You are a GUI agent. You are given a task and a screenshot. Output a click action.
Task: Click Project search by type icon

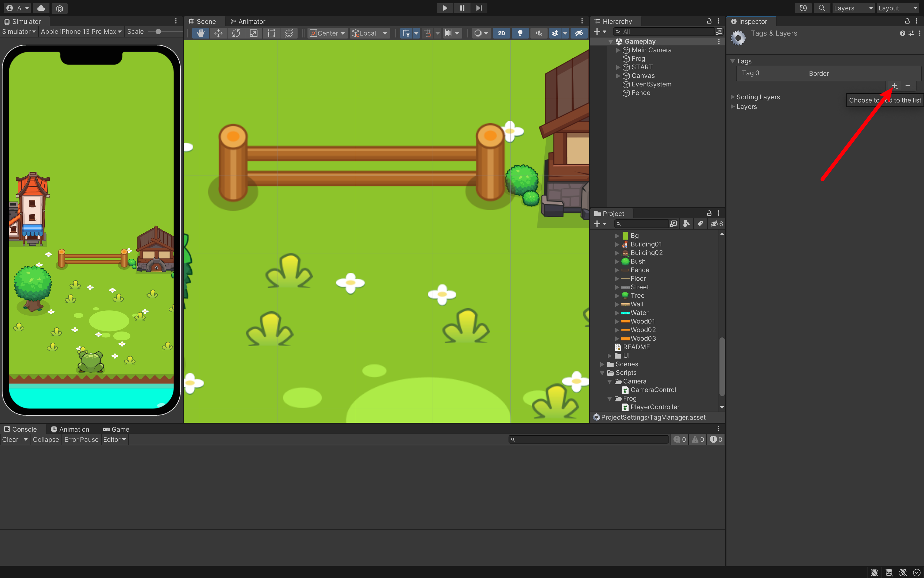[x=686, y=224]
